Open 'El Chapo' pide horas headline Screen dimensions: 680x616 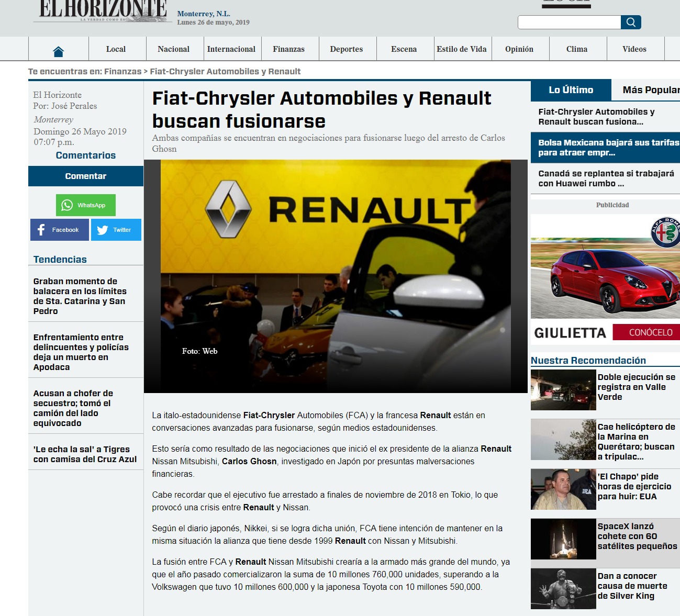(634, 486)
